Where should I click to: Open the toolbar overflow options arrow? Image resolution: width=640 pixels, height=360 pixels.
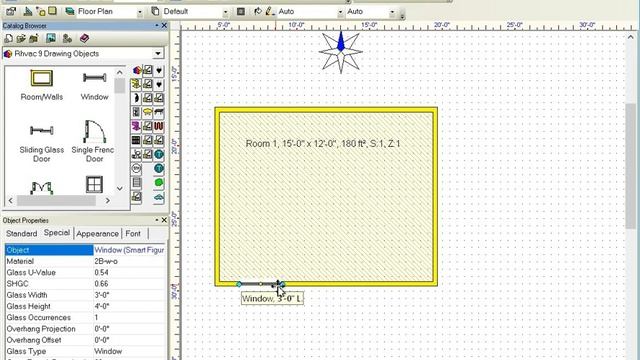[402, 16]
